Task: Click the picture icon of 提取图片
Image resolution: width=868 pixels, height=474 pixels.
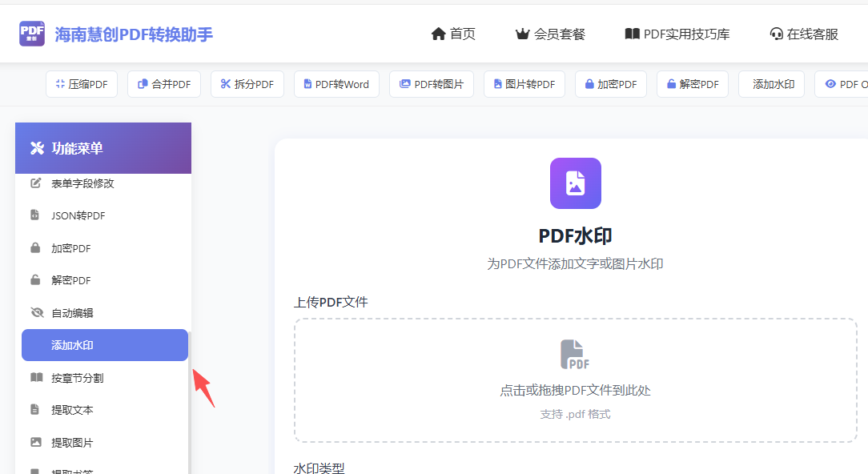Action: pos(36,442)
